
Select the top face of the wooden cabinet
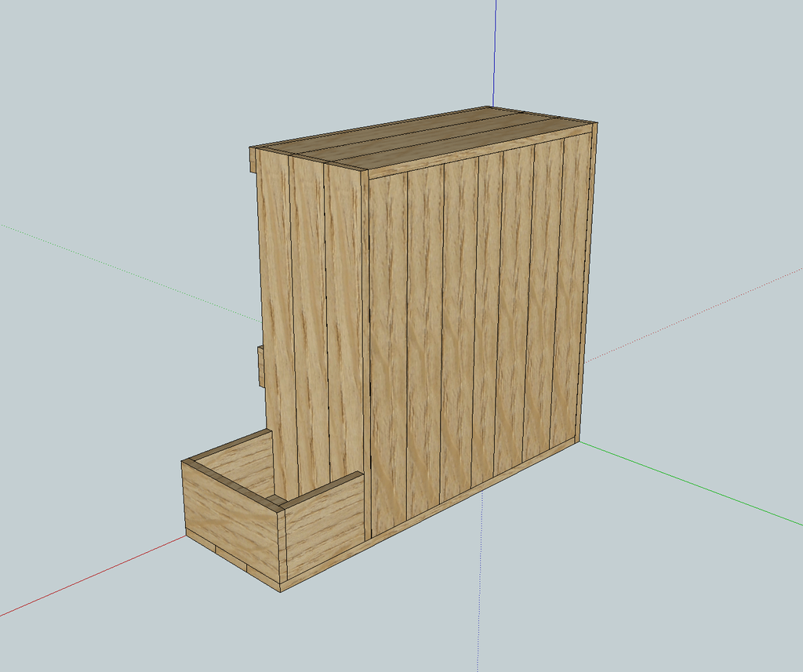pos(425,136)
